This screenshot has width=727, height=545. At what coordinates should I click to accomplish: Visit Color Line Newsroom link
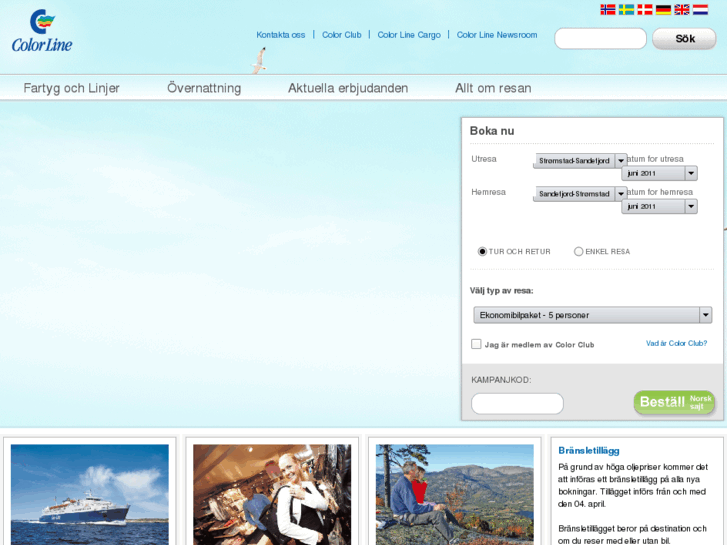click(x=497, y=35)
